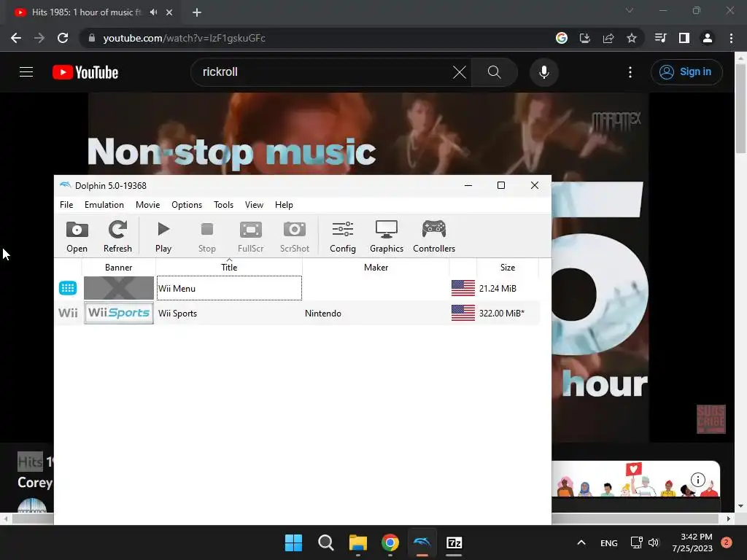This screenshot has height=560, width=747.
Task: Sort the list by the Size column
Action: pyautogui.click(x=508, y=267)
